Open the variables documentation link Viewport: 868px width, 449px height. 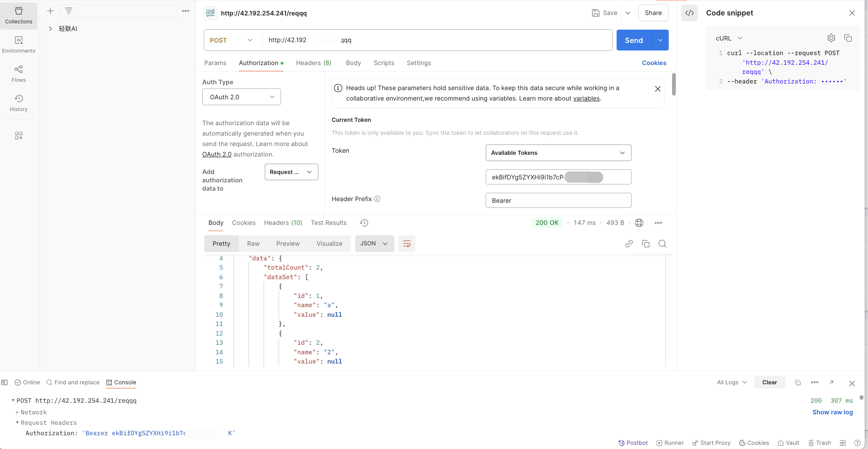click(x=586, y=98)
